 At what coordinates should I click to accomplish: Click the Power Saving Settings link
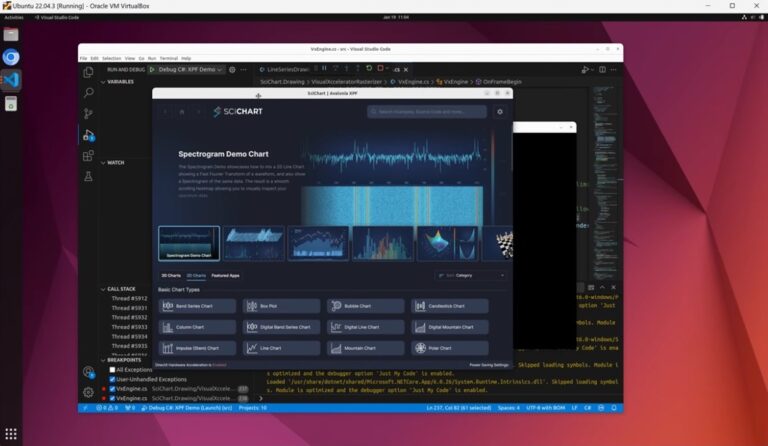[489, 365]
